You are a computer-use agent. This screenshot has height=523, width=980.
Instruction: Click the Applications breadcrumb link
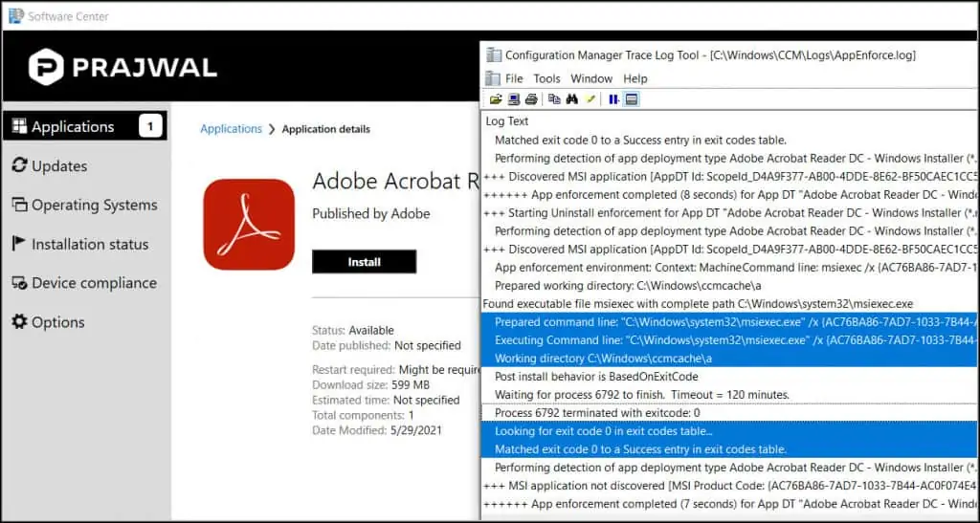point(231,128)
